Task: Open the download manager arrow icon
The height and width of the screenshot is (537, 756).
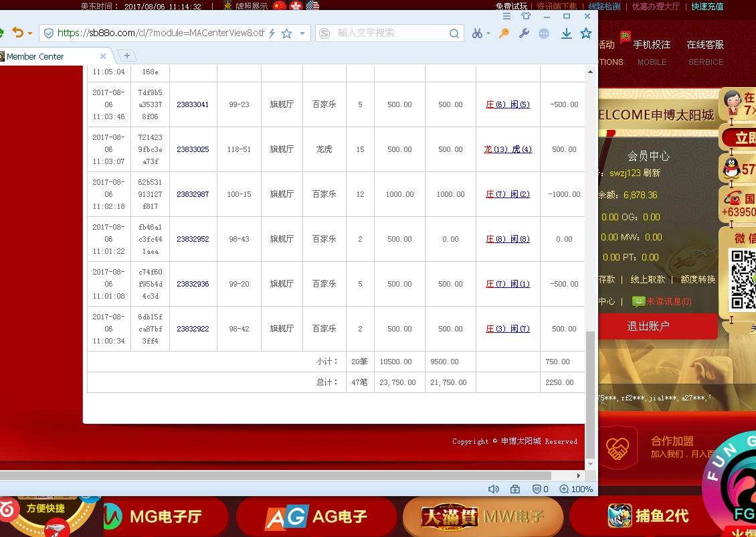Action: 567,33
